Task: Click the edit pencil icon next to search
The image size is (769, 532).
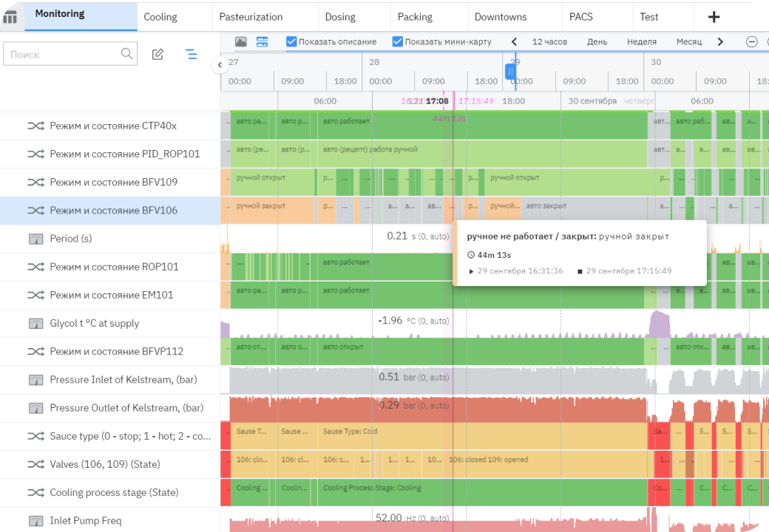Action: coord(157,54)
